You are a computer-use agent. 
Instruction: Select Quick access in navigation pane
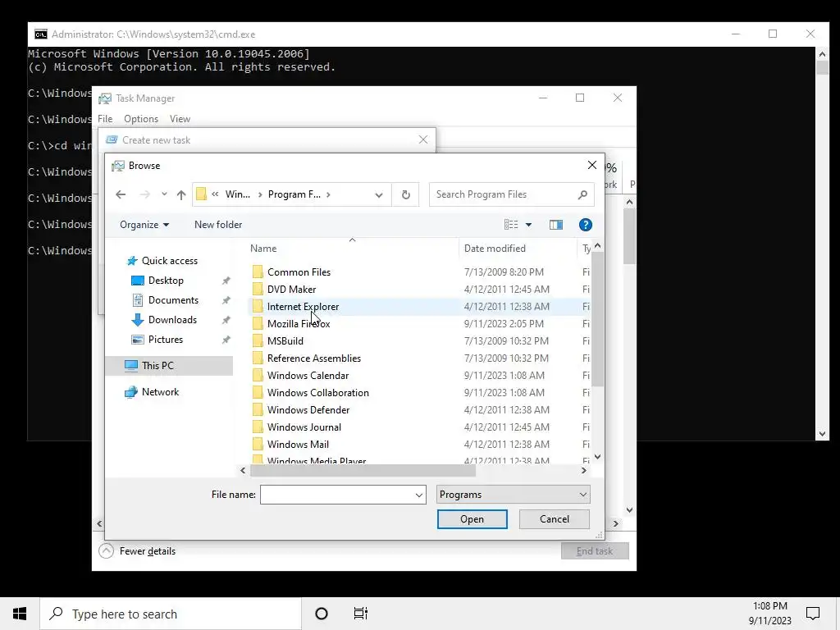coord(169,261)
